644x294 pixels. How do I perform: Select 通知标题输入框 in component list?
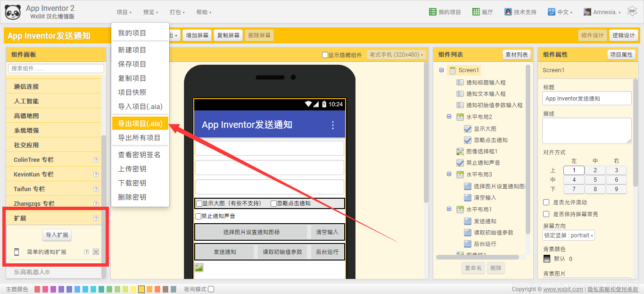point(486,83)
